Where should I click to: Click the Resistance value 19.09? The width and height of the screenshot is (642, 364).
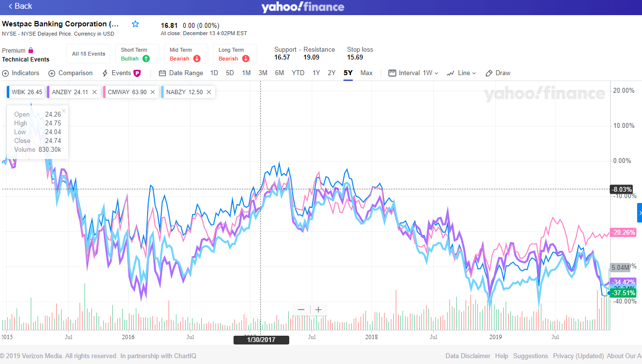pyautogui.click(x=311, y=58)
